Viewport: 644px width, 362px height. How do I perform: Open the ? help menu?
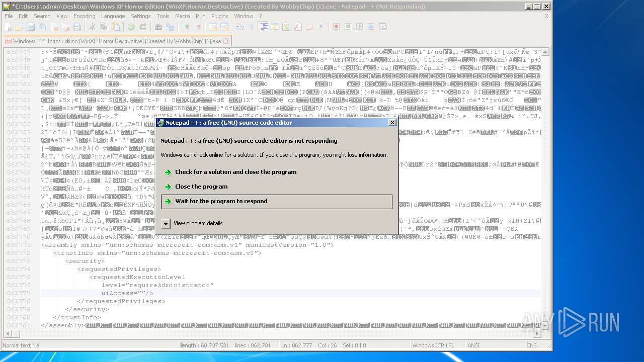pyautogui.click(x=260, y=16)
